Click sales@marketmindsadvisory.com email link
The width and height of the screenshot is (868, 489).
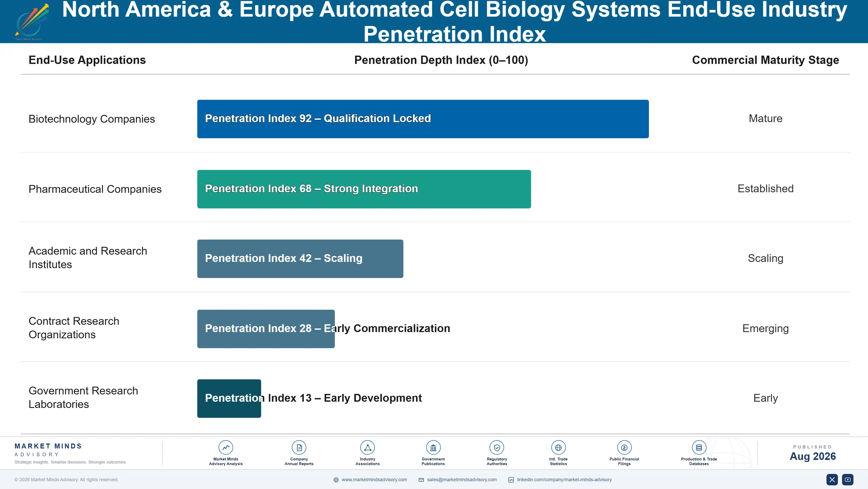[x=462, y=480]
